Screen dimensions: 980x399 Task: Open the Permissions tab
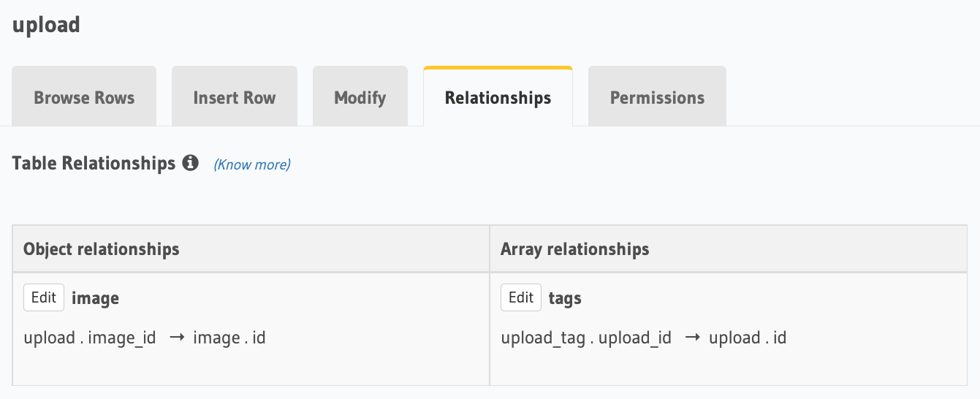click(x=658, y=96)
